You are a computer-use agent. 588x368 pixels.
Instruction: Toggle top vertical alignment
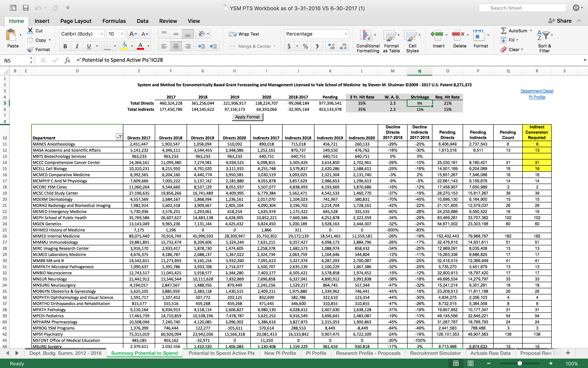coord(164,34)
